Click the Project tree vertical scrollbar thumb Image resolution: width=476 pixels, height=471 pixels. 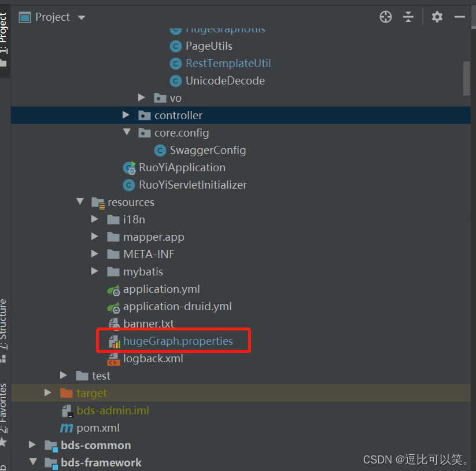pyautogui.click(x=467, y=78)
